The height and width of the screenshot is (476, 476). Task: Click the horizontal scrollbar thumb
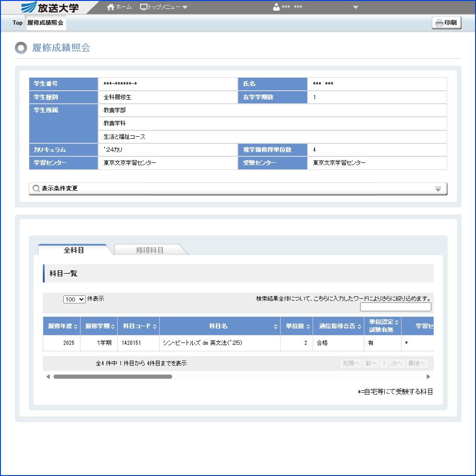pos(113,376)
